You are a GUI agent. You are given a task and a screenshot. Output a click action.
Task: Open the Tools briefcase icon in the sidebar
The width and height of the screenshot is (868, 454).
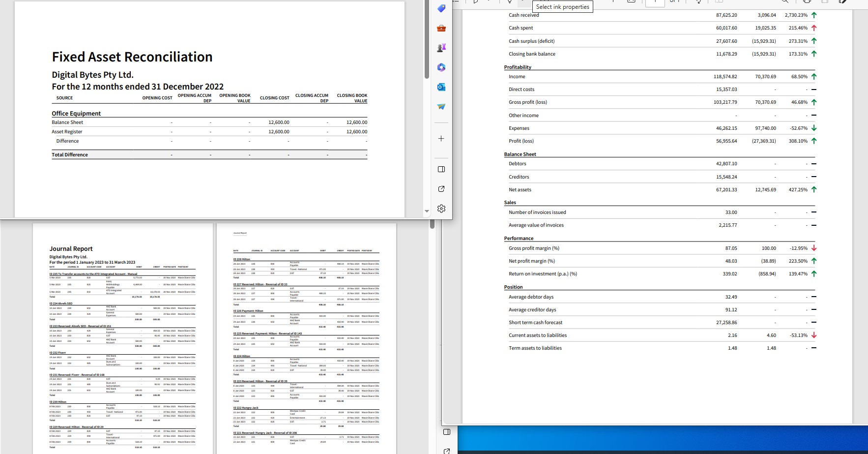pos(441,28)
